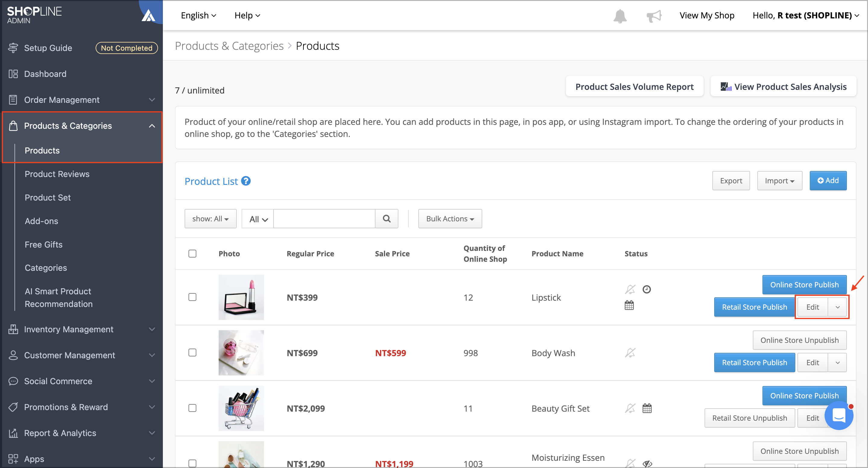Click the muted bell icon for Lipstick
The height and width of the screenshot is (468, 868).
(630, 289)
